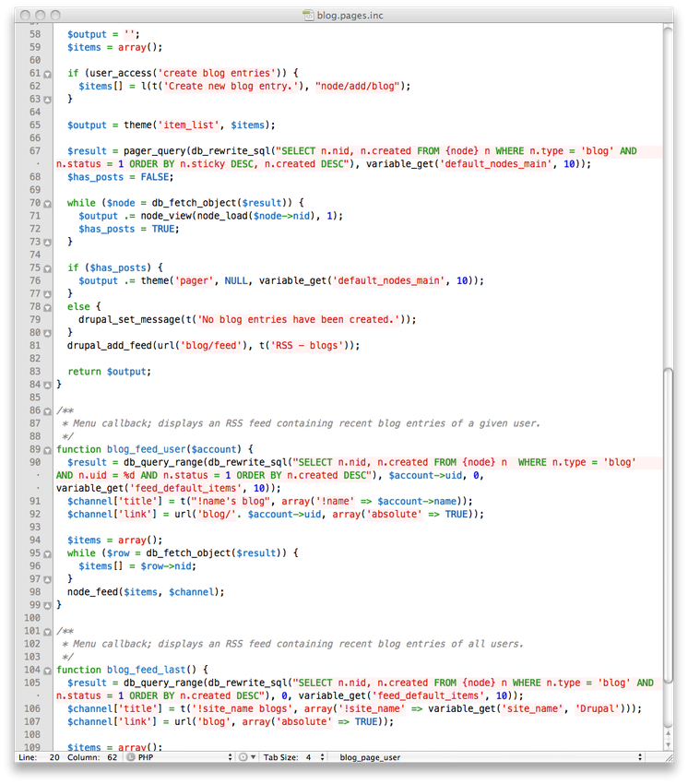Screen dimensions: 688x784
Task: Collapse the fold marker at line 61
Action: tap(48, 74)
